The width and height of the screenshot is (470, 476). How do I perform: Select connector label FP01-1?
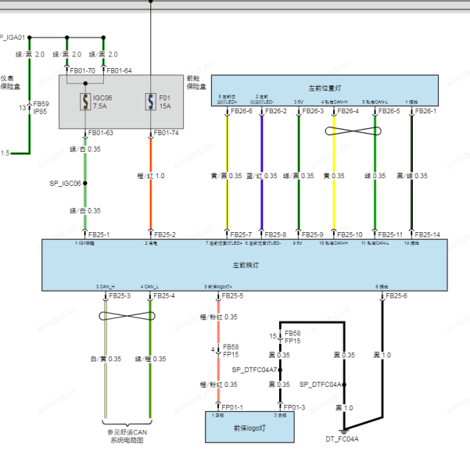point(232,407)
